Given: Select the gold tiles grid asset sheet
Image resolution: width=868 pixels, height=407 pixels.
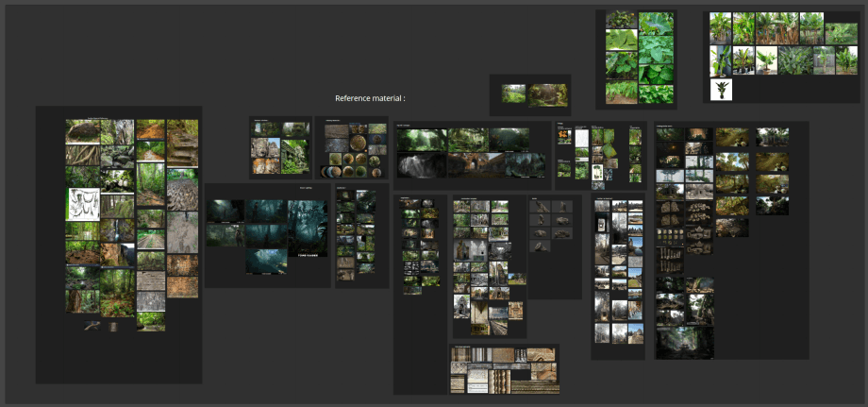Looking at the screenshot, I should point(670,235).
